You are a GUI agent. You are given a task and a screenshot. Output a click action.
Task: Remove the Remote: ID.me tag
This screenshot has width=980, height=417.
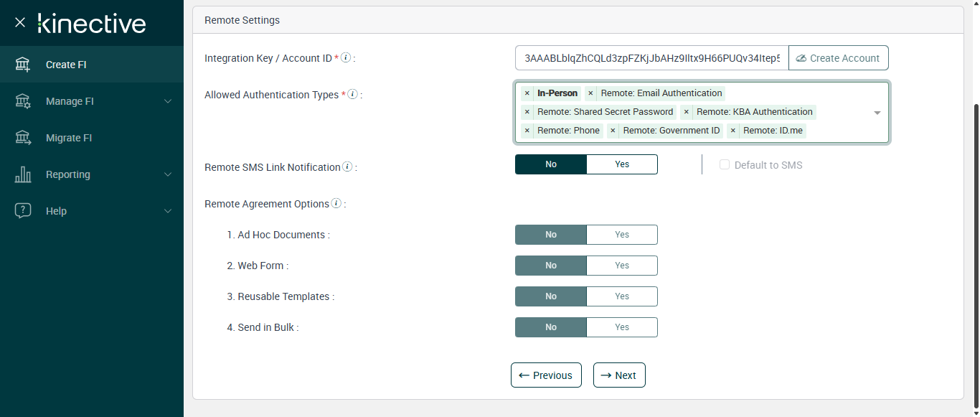(x=733, y=131)
